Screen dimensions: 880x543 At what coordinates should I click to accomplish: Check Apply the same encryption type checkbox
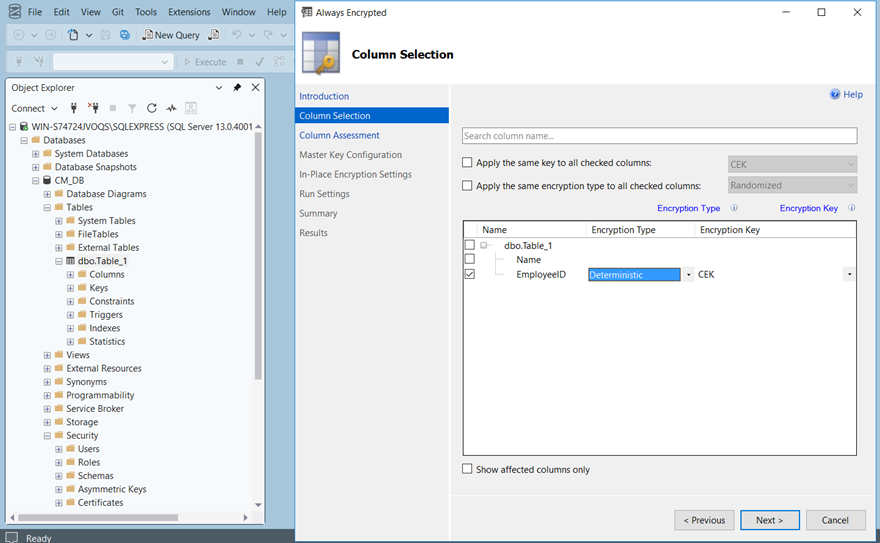click(467, 186)
